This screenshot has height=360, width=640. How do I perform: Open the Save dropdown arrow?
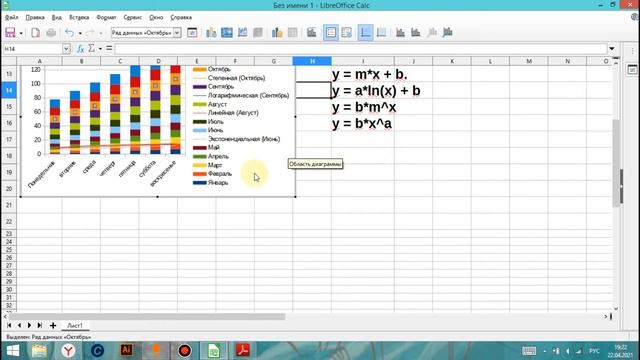[x=21, y=33]
